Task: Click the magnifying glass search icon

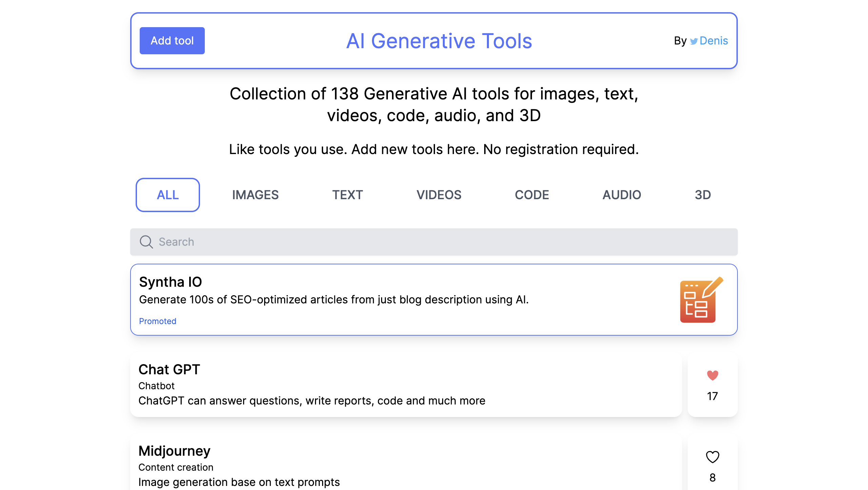Action: coord(146,242)
